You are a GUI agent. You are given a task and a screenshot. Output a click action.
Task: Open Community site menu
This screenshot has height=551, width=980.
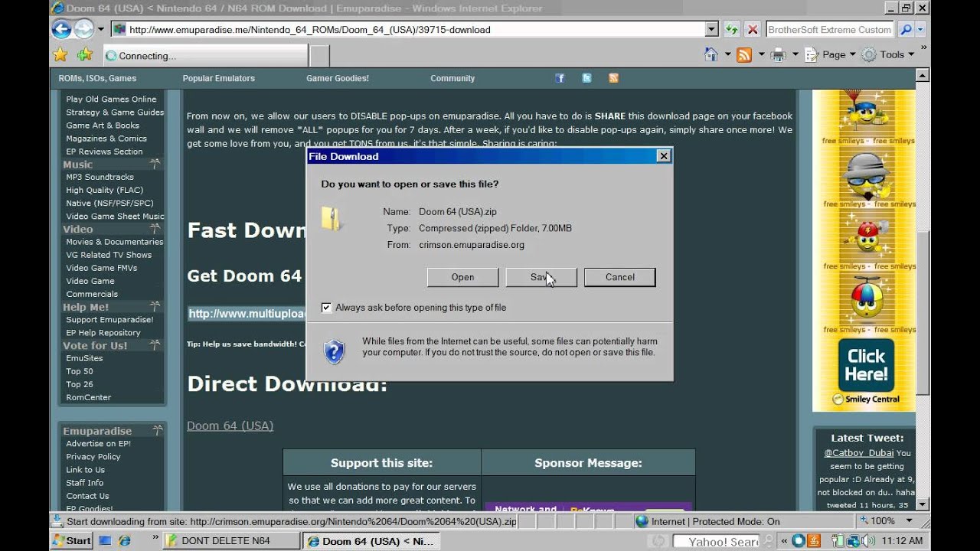pyautogui.click(x=452, y=78)
